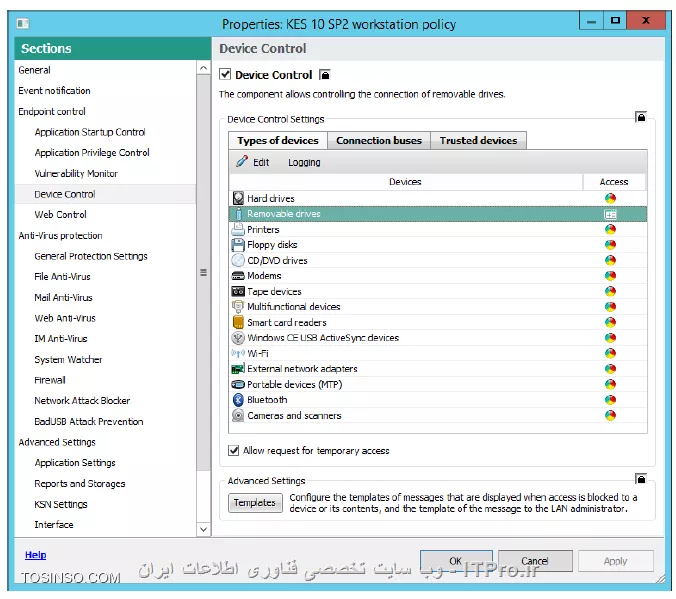Toggle Allow request for temporary access
The width and height of the screenshot is (676, 599).
click(233, 451)
